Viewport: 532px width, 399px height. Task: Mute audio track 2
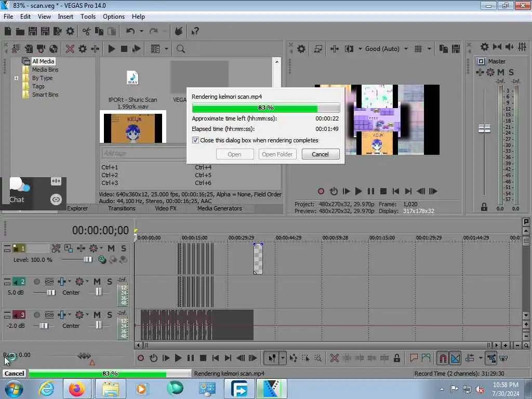point(97,282)
